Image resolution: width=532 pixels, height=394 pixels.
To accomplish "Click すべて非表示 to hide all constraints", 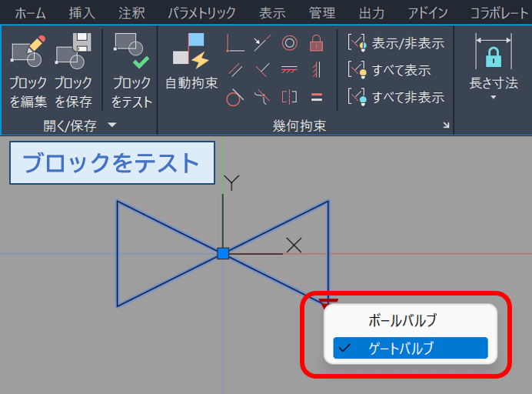I will coord(396,98).
